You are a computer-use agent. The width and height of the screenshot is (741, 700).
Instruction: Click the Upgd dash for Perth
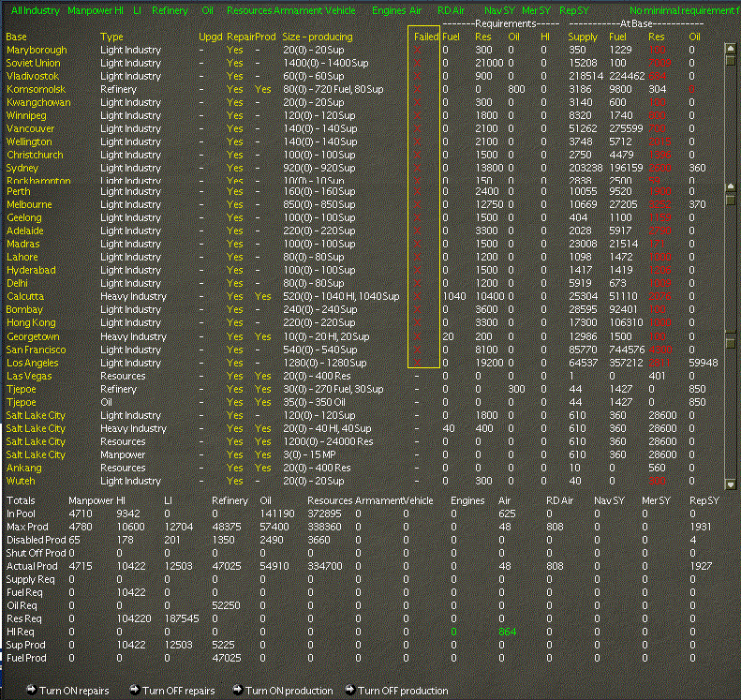click(x=201, y=191)
